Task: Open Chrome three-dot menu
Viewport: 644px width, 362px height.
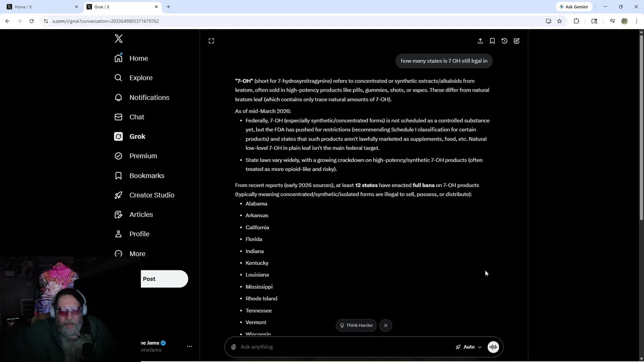Action: click(636, 21)
